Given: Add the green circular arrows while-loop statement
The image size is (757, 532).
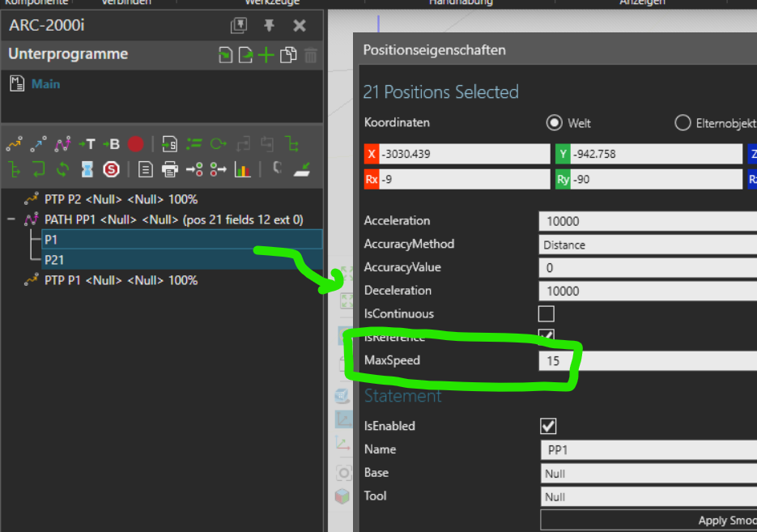Looking at the screenshot, I should [x=63, y=169].
